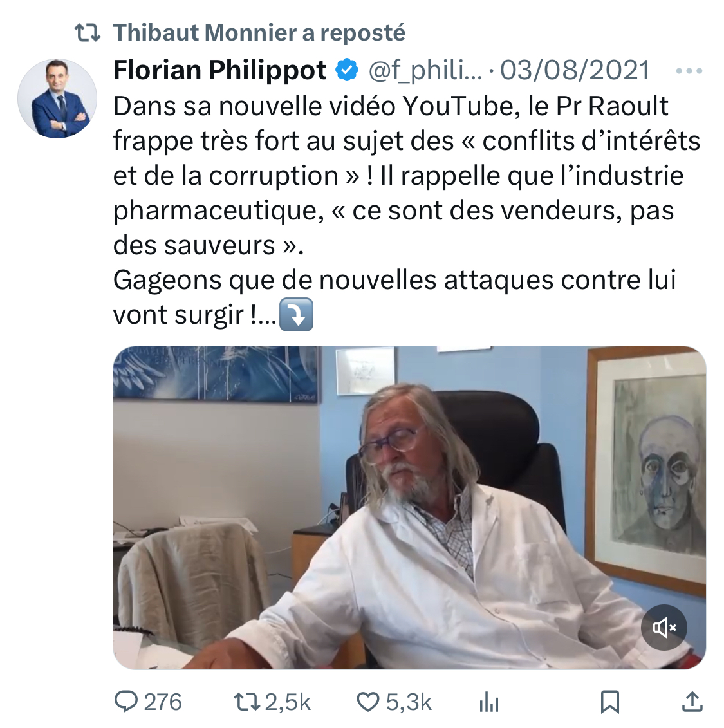
Task: Click "Thibaut Monnier a reposté" label
Action: (x=259, y=32)
